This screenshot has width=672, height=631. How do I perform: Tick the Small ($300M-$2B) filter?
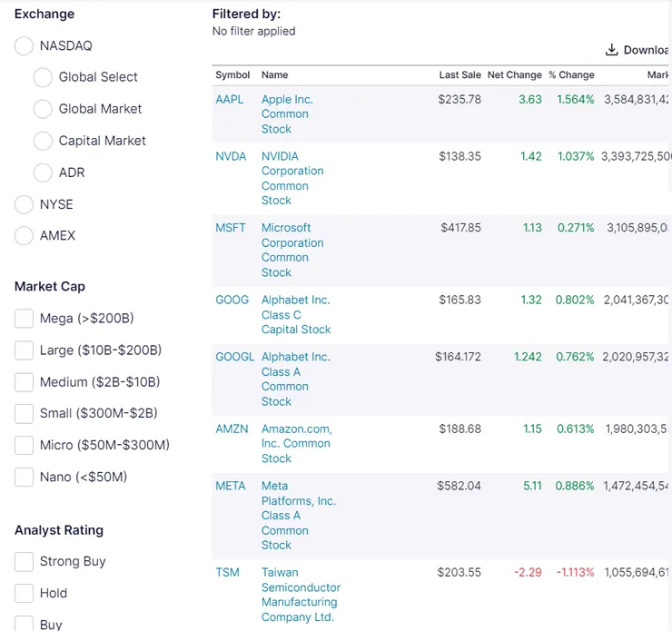point(25,413)
